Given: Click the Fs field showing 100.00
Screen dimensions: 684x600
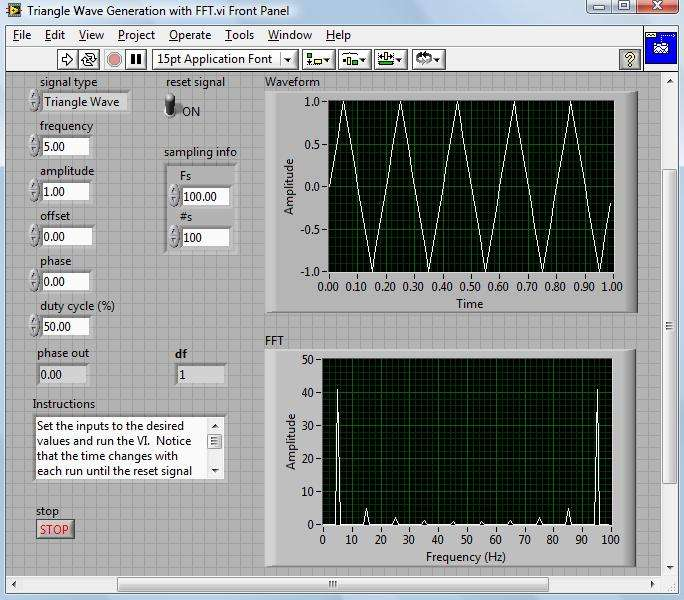Looking at the screenshot, I should [205, 196].
